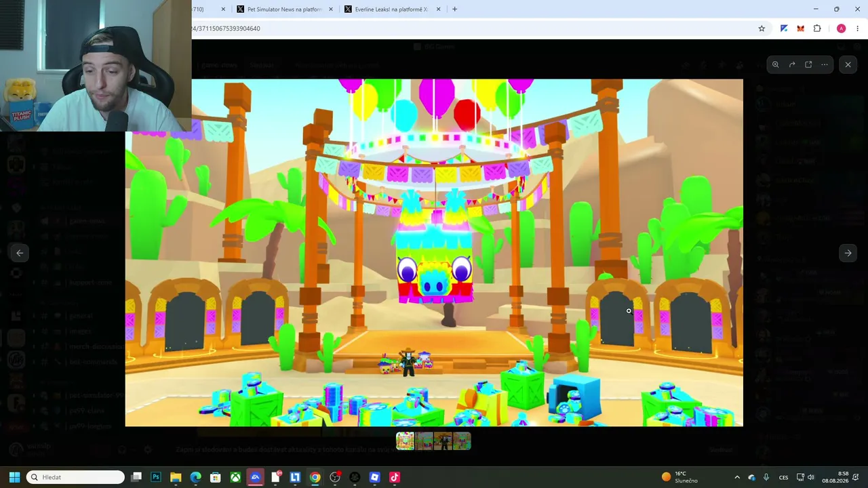This screenshot has width=868, height=488.
Task: Click the browser address bar URL
Action: pos(226,28)
